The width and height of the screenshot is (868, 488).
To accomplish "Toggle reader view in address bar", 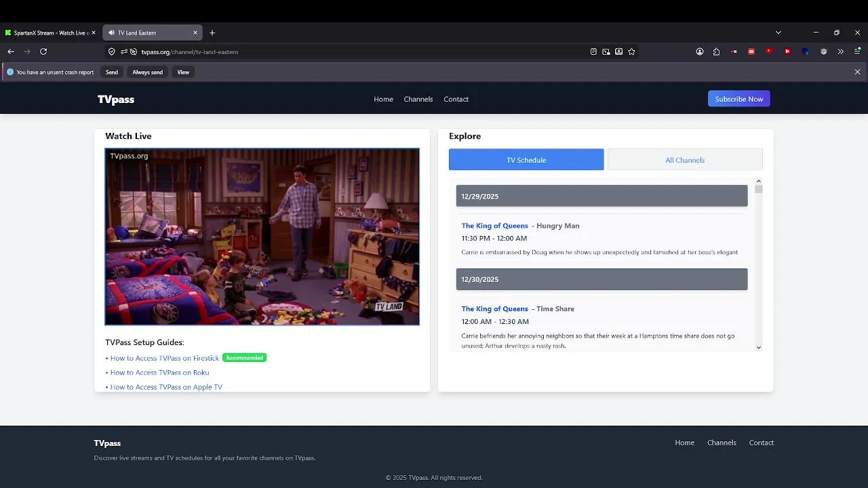I will click(593, 52).
